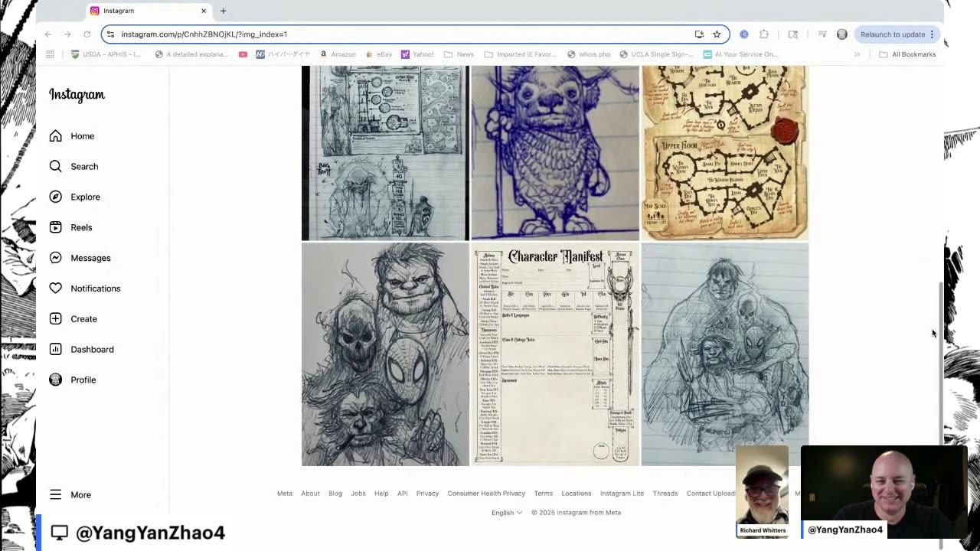
Task: Open the Amazon bookmark
Action: pos(338,54)
